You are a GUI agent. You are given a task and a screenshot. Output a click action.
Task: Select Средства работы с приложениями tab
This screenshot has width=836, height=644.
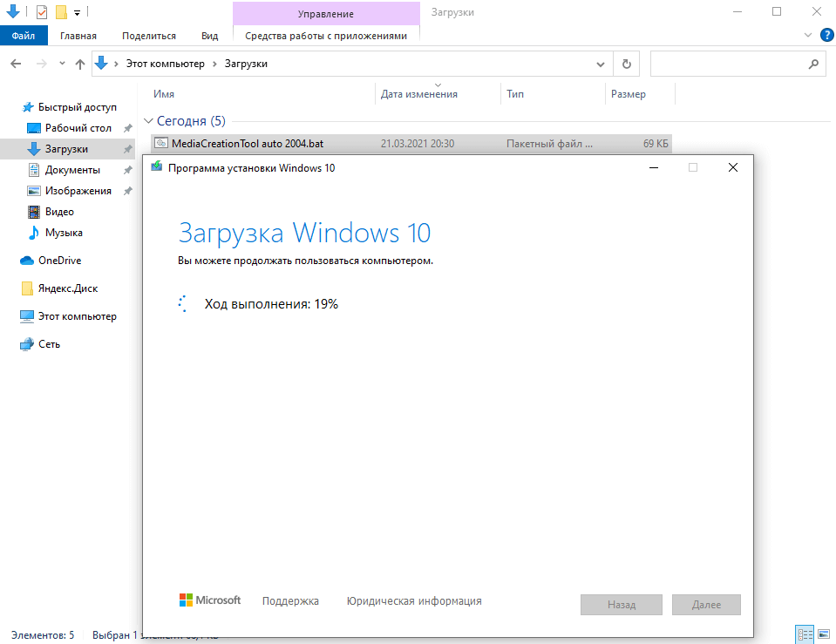click(x=326, y=36)
